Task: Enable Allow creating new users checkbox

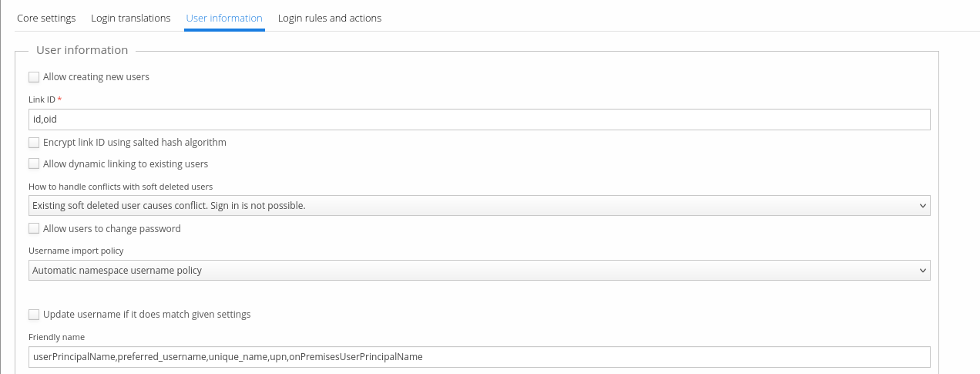Action: click(34, 77)
